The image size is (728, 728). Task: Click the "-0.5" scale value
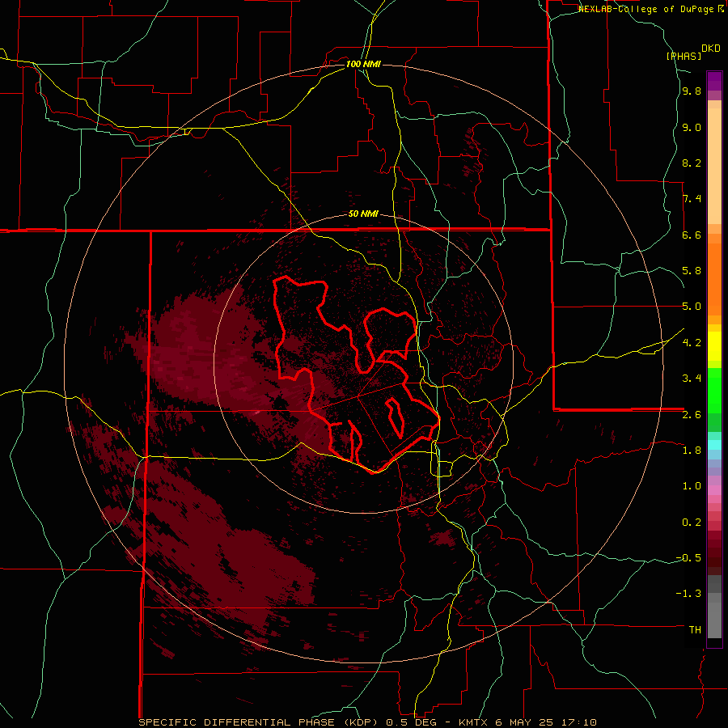[x=688, y=558]
